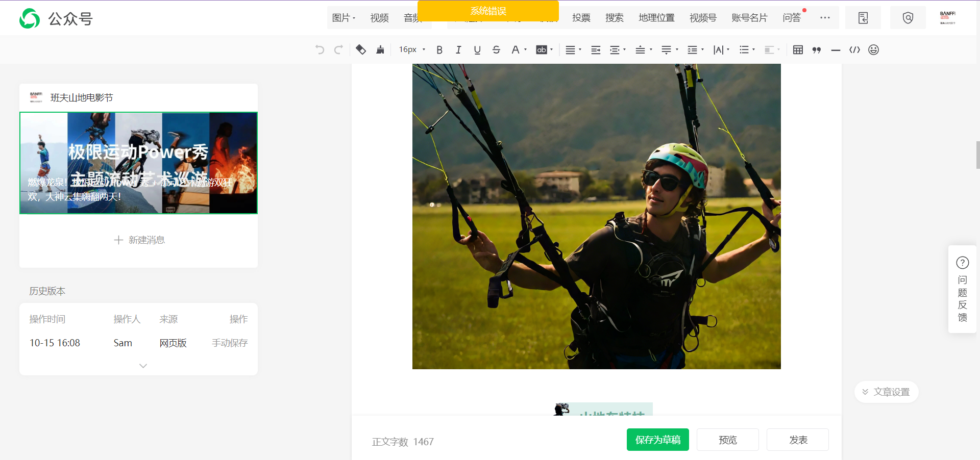Expand the 文章设置 article settings
980x460 pixels.
point(886,392)
